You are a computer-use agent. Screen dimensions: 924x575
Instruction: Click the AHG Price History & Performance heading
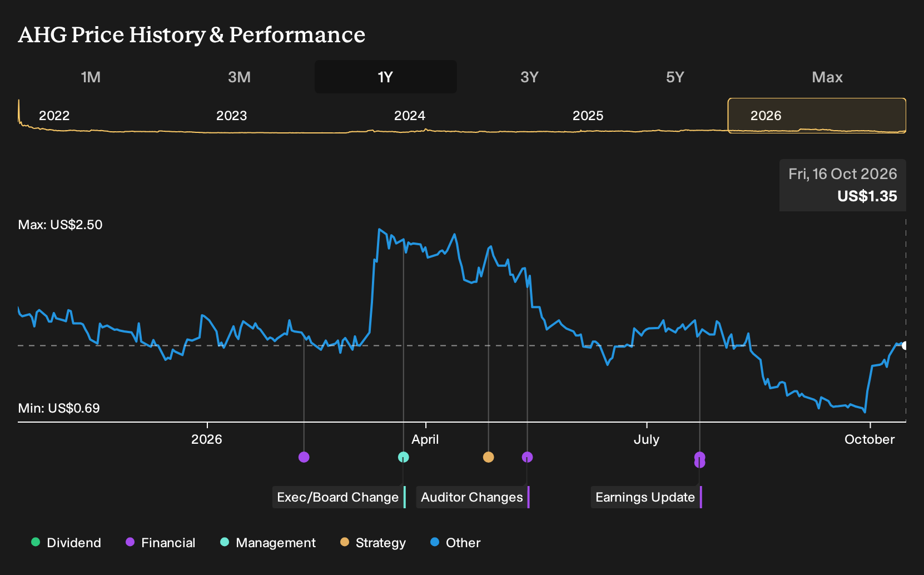(x=192, y=34)
